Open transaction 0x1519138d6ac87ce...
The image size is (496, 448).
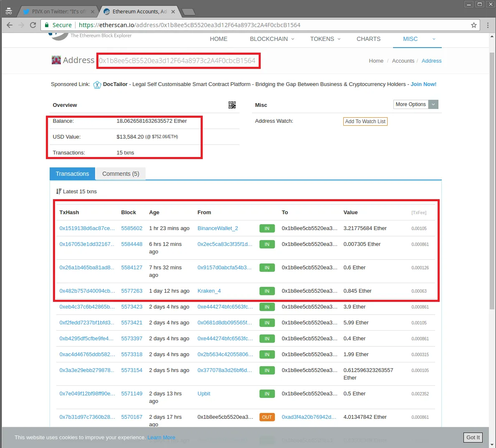pos(87,228)
